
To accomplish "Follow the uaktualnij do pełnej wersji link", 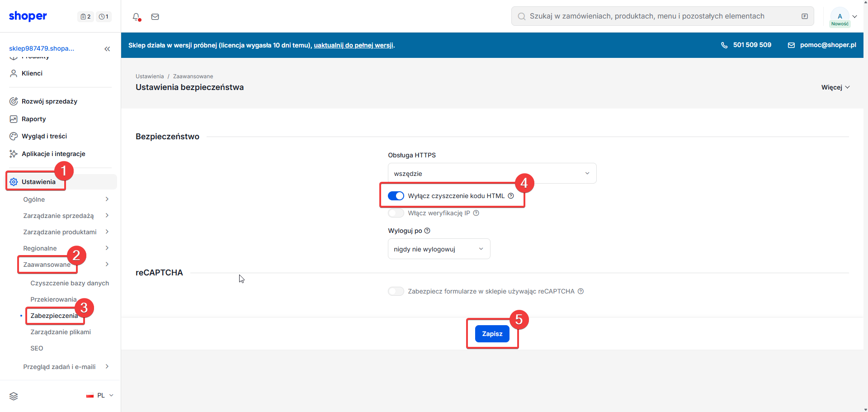I will (354, 45).
